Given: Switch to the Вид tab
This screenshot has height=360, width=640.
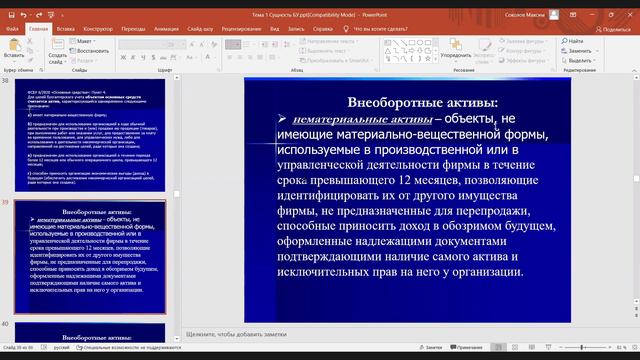Looking at the screenshot, I should [x=274, y=29].
